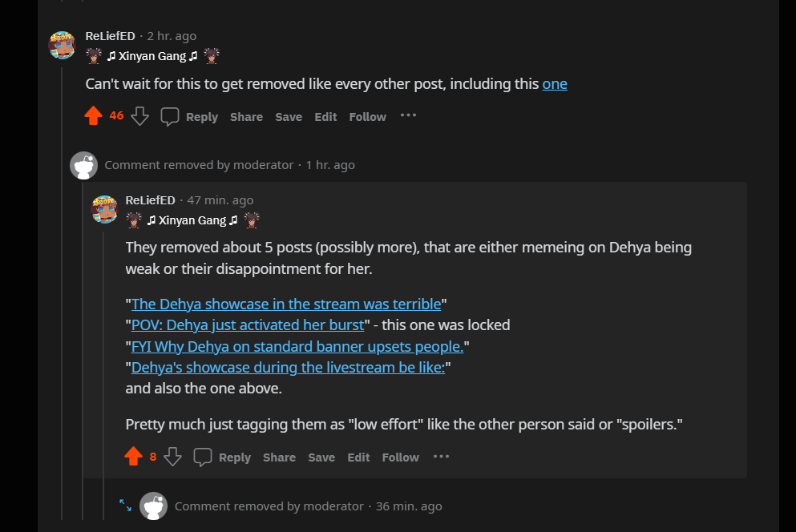This screenshot has width=796, height=532.
Task: Click the moderator's Snoo avatar
Action: (x=83, y=165)
